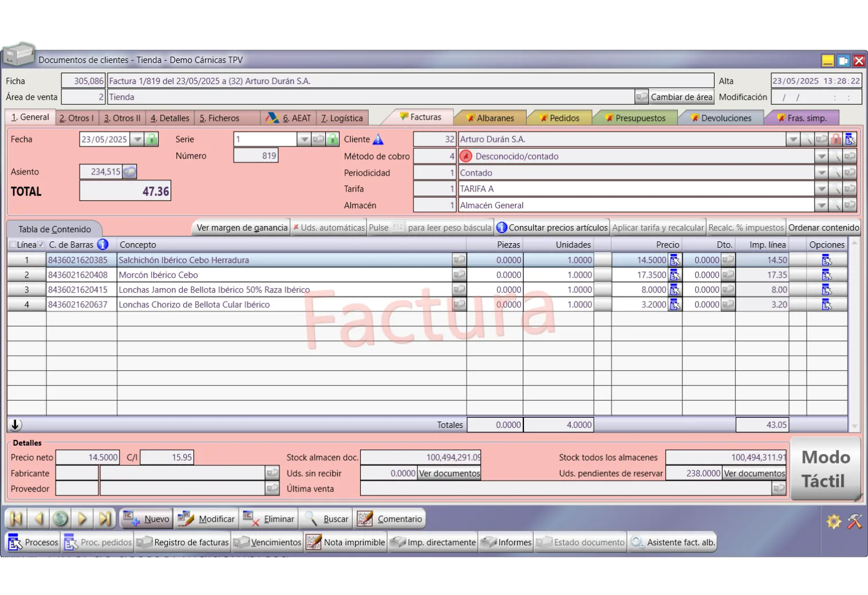Click the Número input field

[x=255, y=156]
